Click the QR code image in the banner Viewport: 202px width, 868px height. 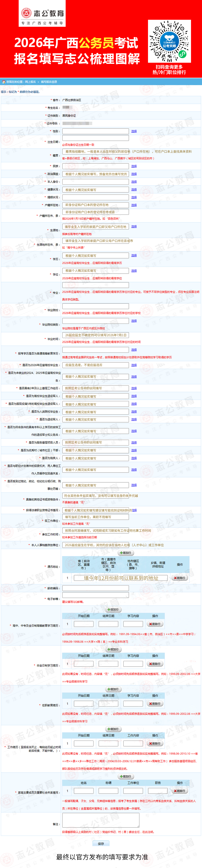169,41
